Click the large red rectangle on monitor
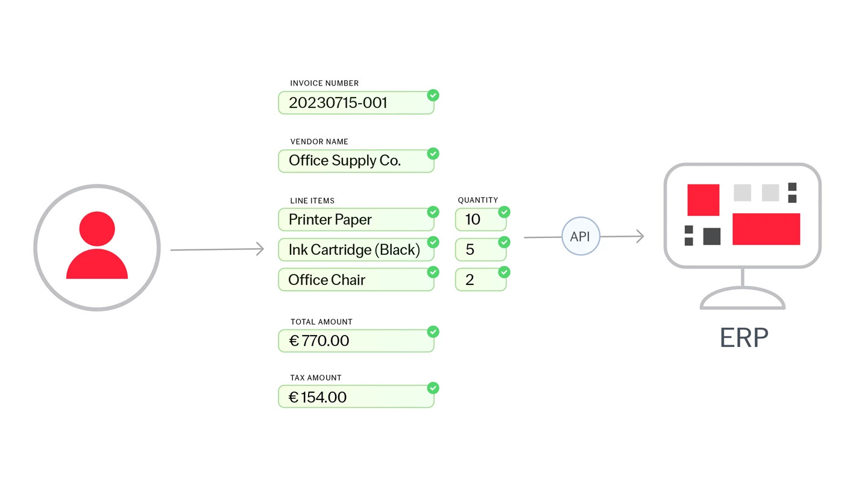The height and width of the screenshot is (488, 868). (766, 229)
